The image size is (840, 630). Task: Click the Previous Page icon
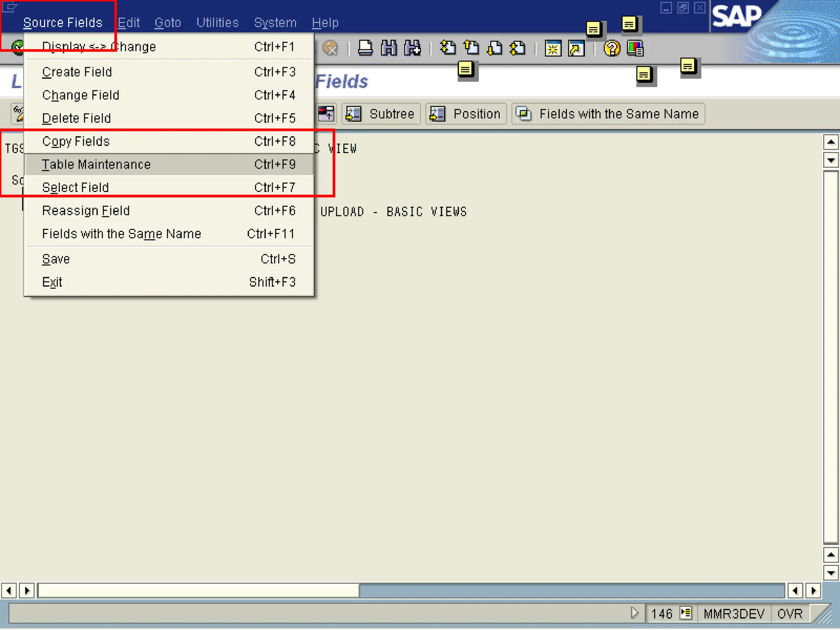pyautogui.click(x=471, y=48)
